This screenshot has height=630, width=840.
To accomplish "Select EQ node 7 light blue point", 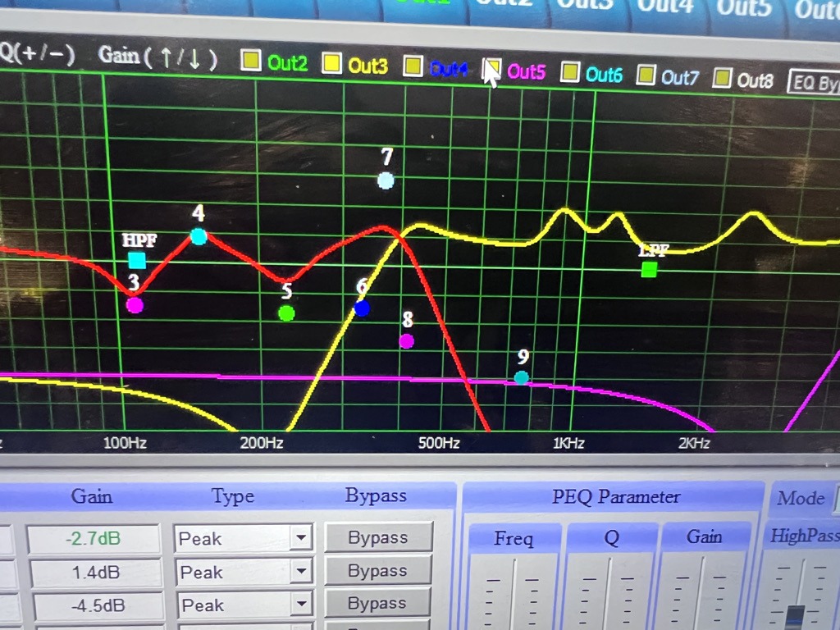I will click(386, 181).
